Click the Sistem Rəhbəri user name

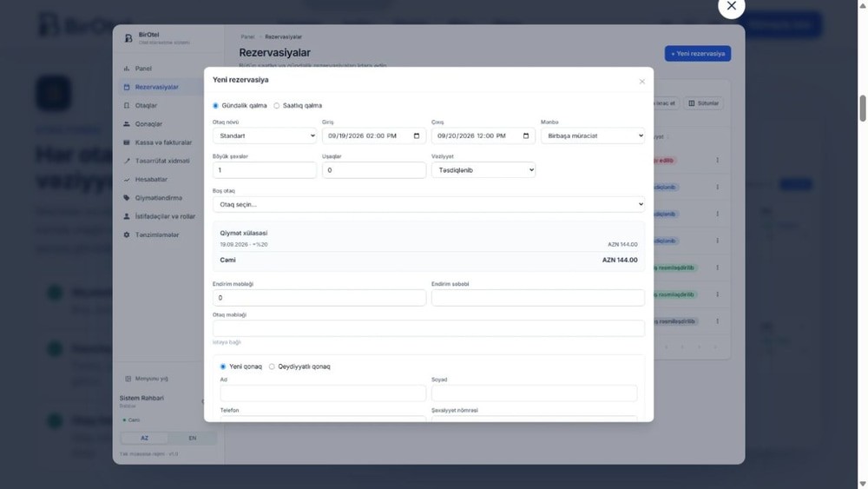click(141, 398)
